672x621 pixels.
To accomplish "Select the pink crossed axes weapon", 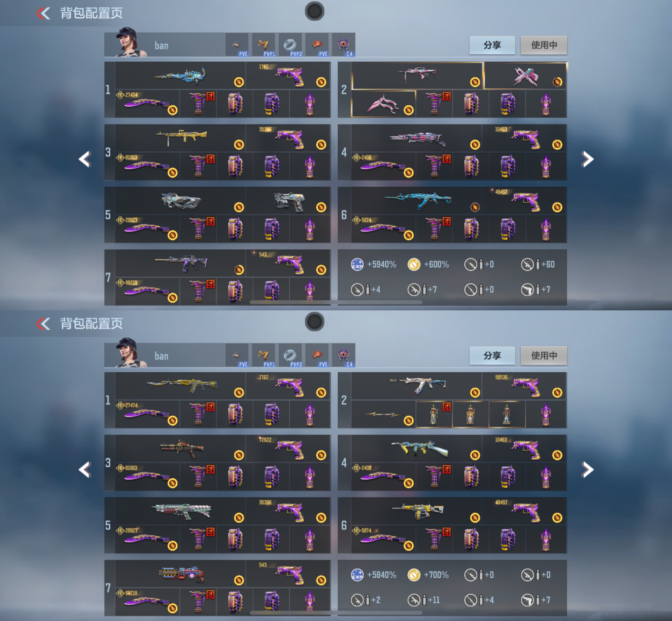I will (x=525, y=75).
